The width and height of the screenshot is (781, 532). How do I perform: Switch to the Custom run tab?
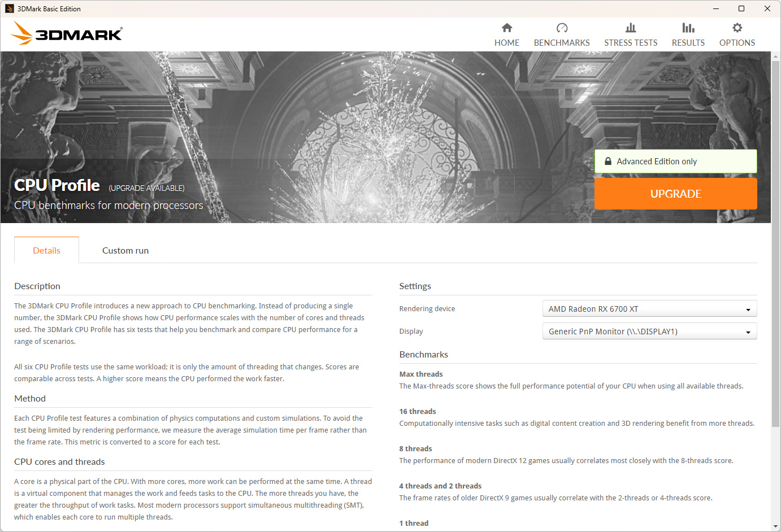point(125,250)
